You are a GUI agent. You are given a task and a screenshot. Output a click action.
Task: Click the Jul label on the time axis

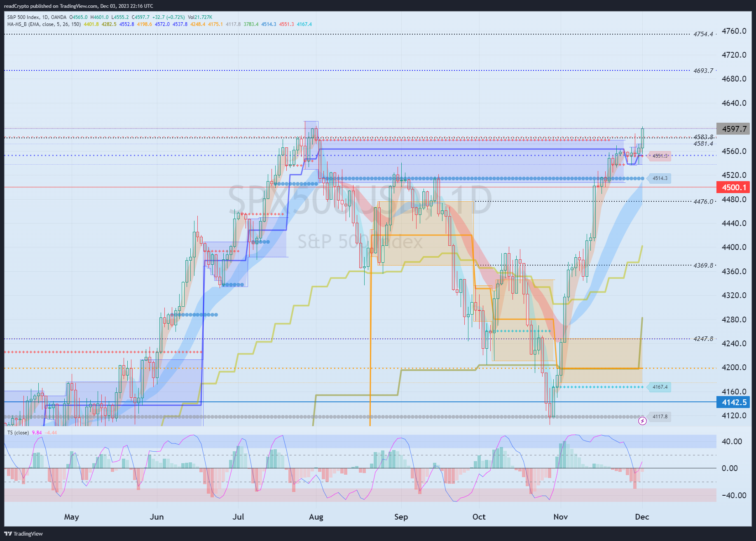[x=238, y=517]
